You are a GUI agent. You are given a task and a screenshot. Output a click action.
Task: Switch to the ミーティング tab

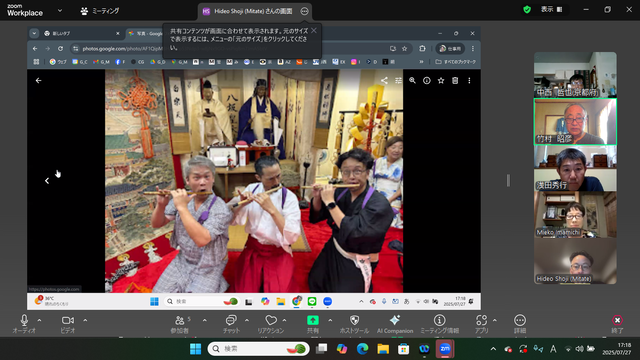point(100,11)
